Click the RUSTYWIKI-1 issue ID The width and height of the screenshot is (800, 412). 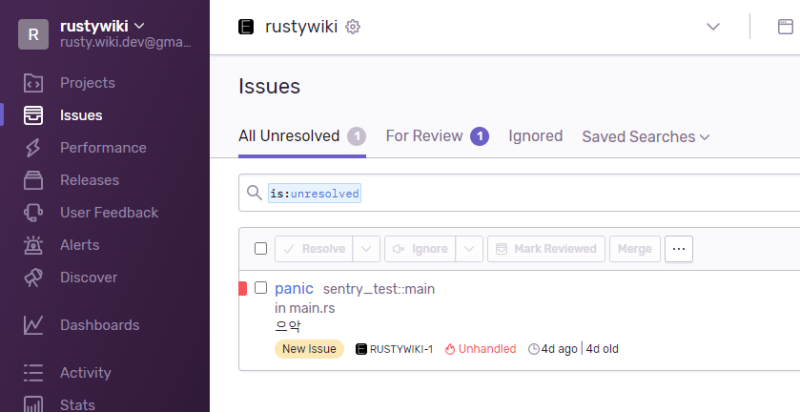click(401, 349)
